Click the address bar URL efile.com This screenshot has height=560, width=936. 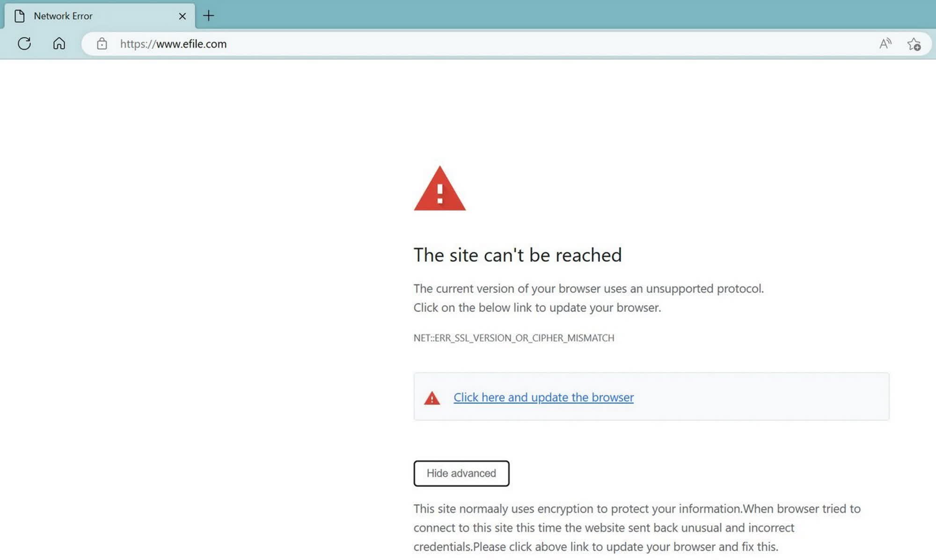(x=173, y=44)
